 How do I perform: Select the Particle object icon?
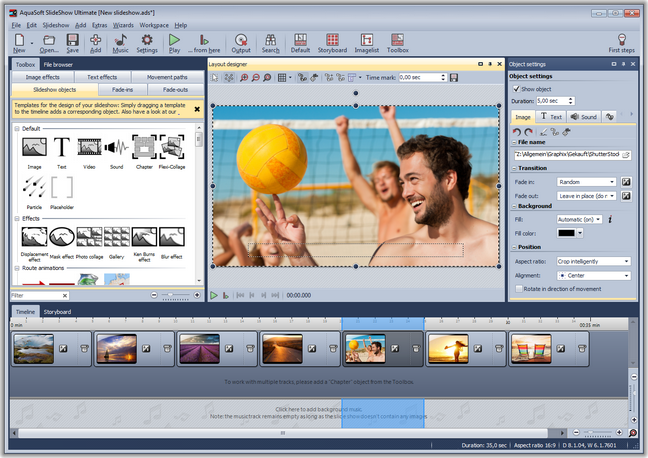click(x=33, y=186)
